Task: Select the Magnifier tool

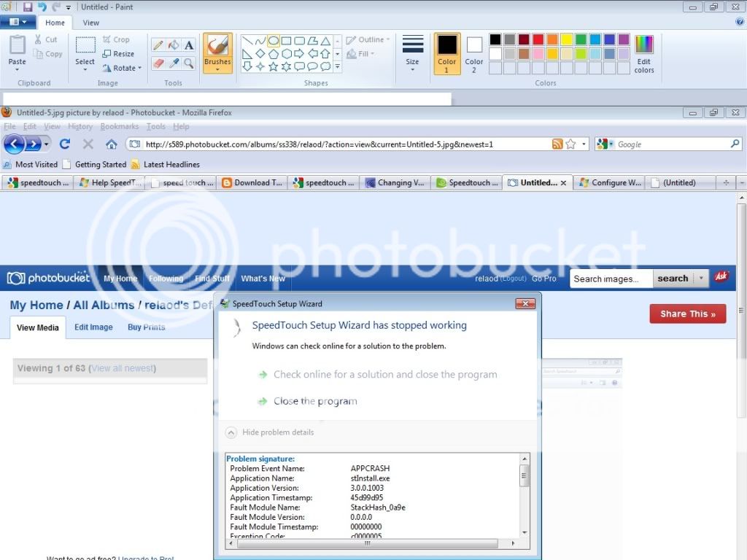Action: tap(189, 63)
